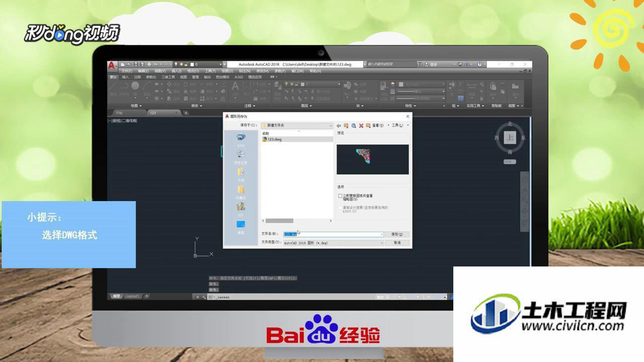Click the right arrow of file list scrollbar
This screenshot has width=644, height=362.
point(331,221)
